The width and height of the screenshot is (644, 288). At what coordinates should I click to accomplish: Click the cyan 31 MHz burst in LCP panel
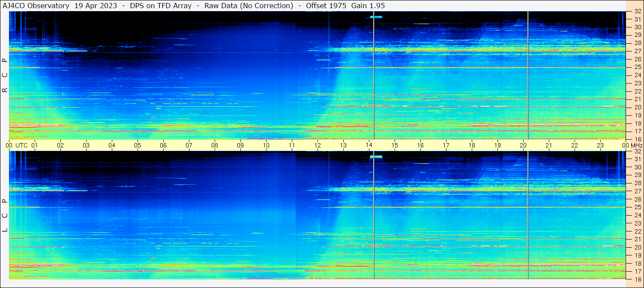376,157
